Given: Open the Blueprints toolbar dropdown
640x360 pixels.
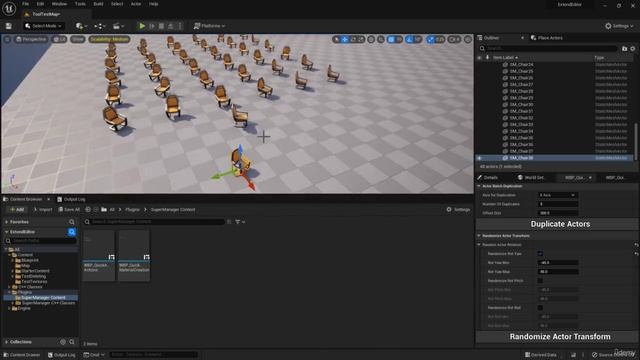Looking at the screenshot, I should click(100, 26).
